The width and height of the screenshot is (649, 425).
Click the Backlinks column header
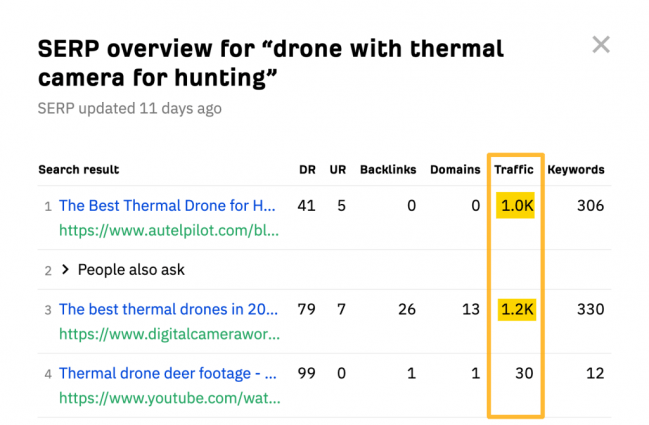pyautogui.click(x=388, y=170)
